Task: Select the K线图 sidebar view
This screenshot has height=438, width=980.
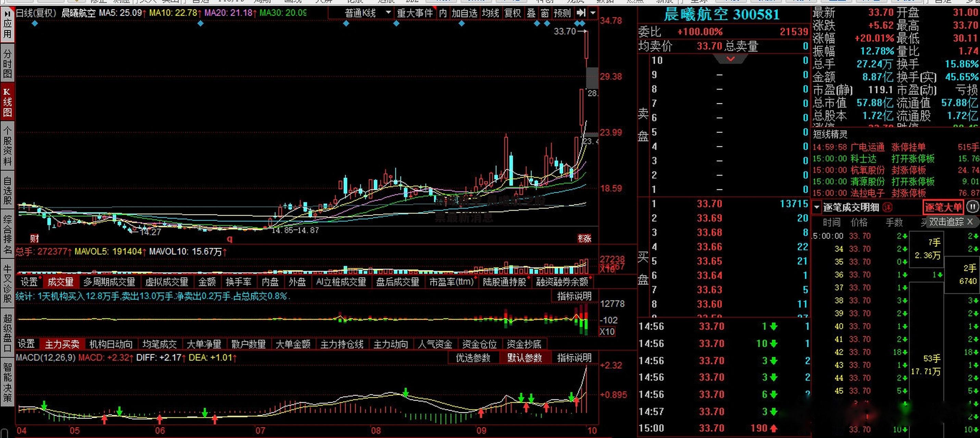Action: pyautogui.click(x=7, y=102)
